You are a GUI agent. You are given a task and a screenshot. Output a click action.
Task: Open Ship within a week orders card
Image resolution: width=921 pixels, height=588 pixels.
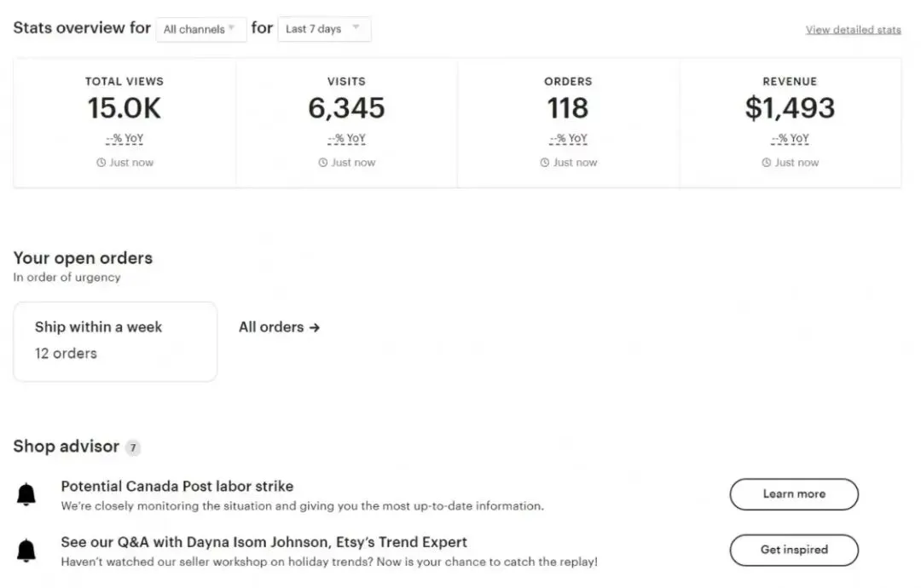[x=115, y=341]
